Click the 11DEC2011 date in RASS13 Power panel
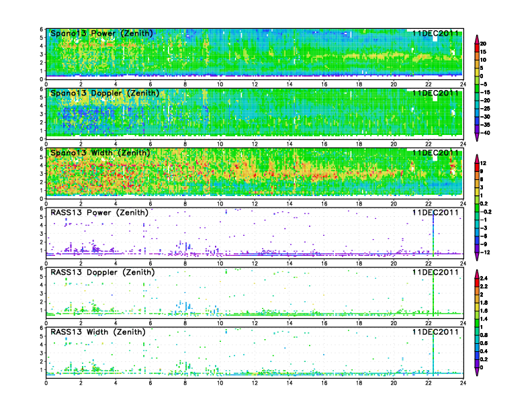 (x=435, y=213)
